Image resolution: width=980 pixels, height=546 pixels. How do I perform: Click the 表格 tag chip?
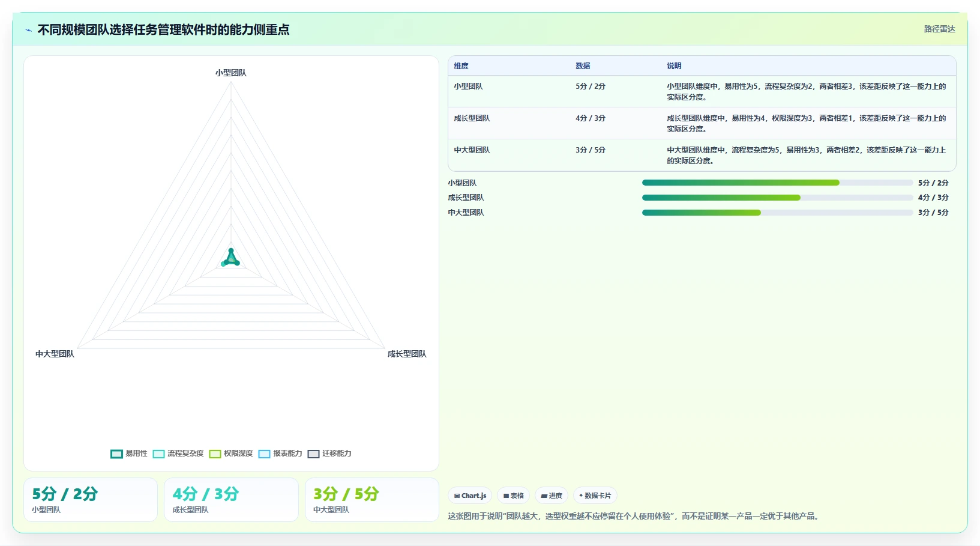click(513, 496)
